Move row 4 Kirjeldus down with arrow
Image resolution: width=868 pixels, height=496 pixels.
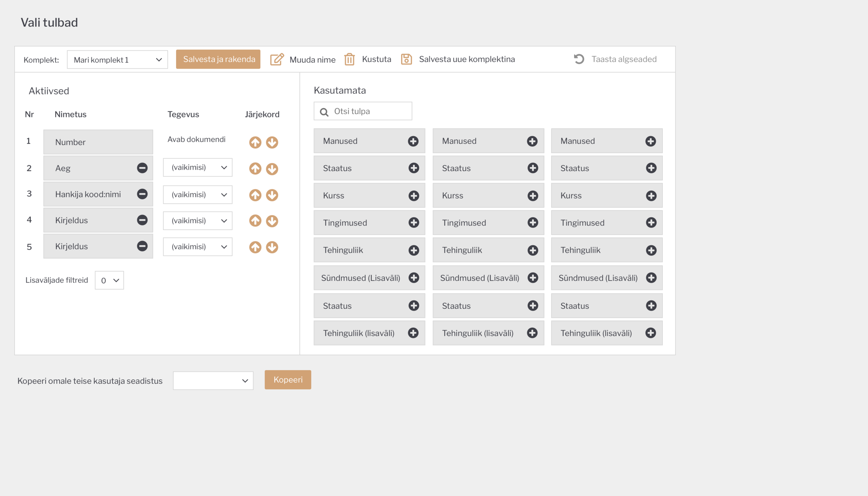(x=272, y=221)
